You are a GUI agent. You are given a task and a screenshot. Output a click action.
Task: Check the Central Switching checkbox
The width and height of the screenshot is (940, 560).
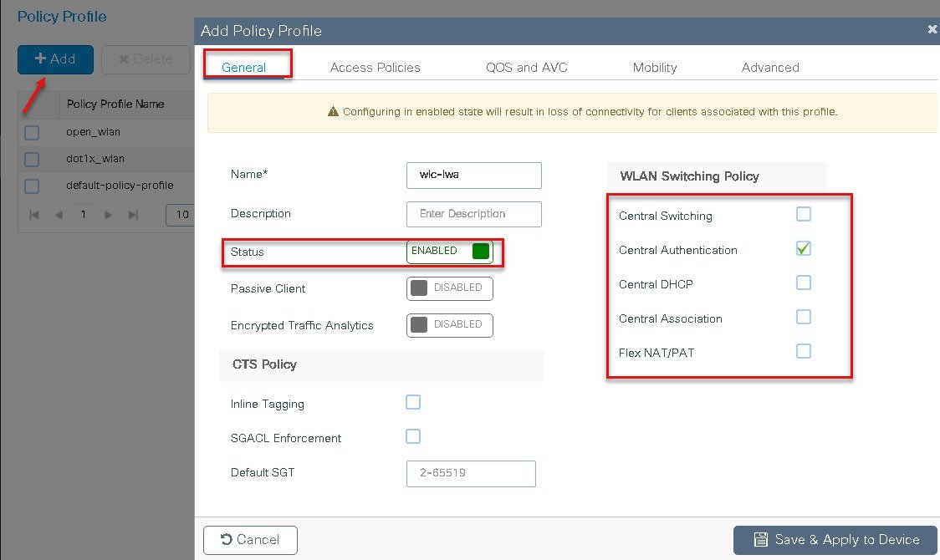click(804, 214)
